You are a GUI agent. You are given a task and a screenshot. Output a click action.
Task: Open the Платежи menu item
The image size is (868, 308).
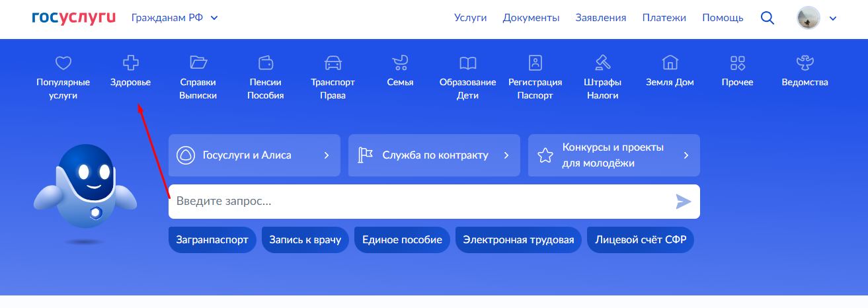pos(664,18)
